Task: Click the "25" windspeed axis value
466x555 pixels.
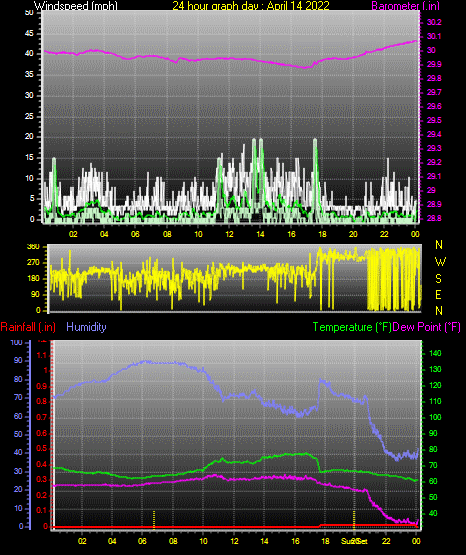Action: point(29,116)
